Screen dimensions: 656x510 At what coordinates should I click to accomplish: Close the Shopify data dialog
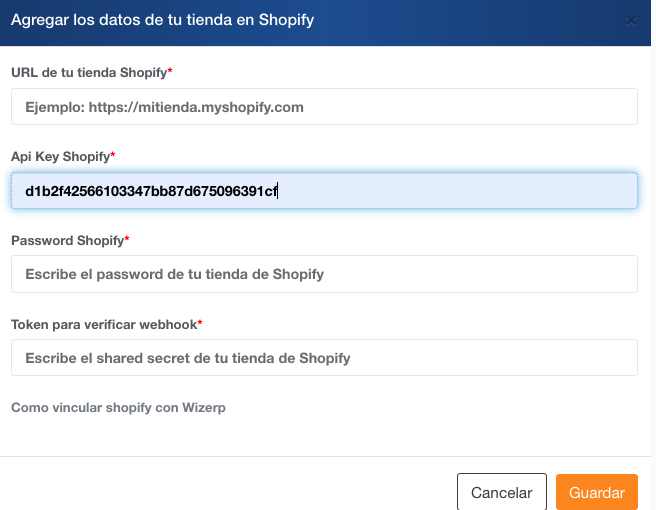tap(630, 21)
